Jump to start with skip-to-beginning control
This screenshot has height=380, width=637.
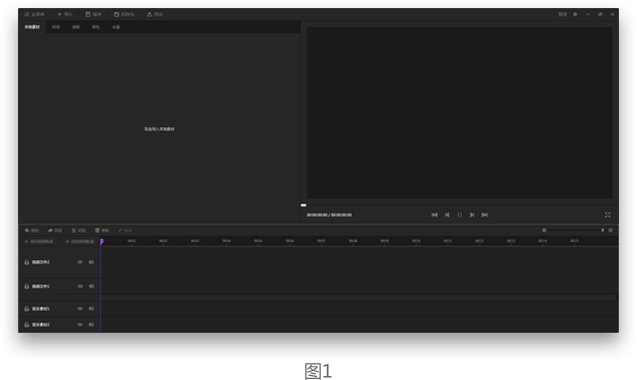[434, 215]
